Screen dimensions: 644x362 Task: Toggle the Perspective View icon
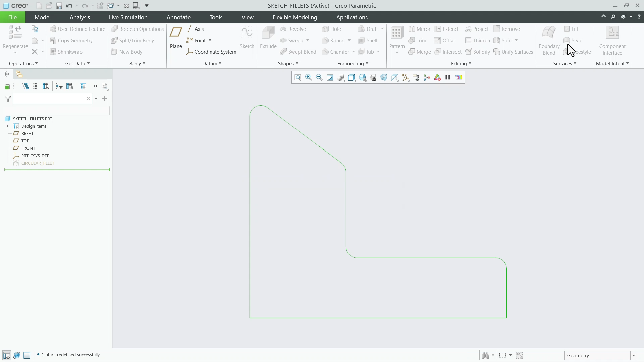384,78
